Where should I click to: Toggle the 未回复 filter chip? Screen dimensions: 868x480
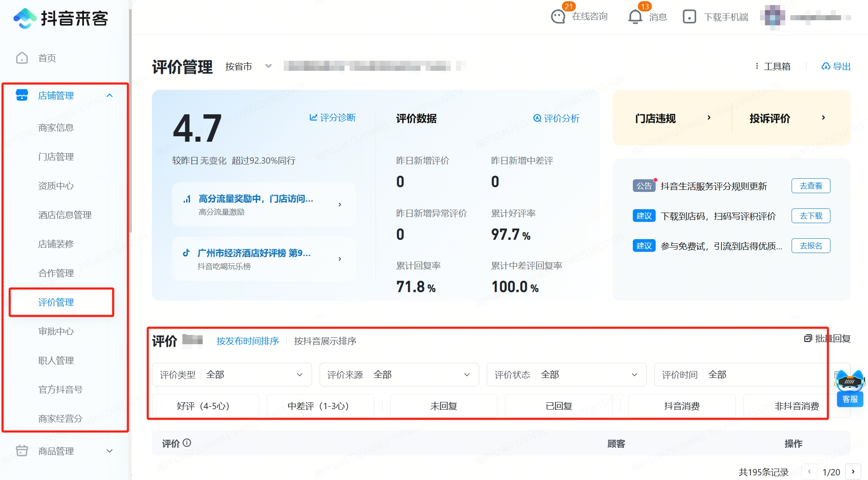(443, 406)
